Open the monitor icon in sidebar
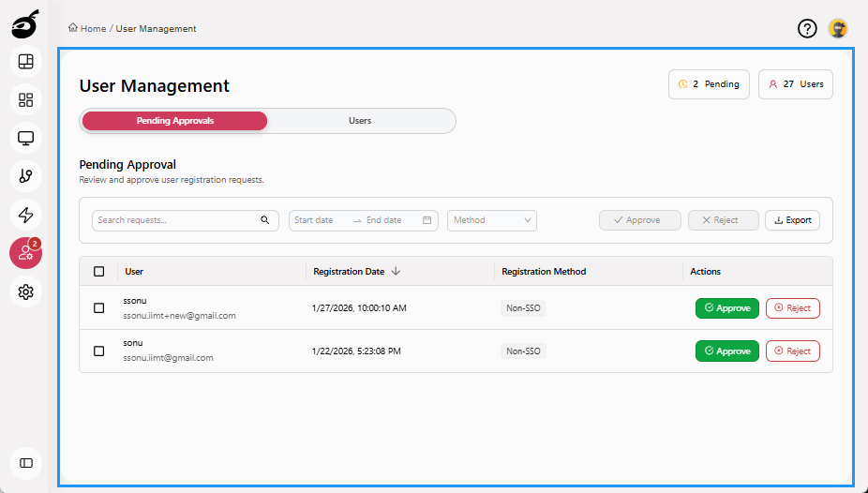The width and height of the screenshot is (868, 493). click(x=26, y=139)
